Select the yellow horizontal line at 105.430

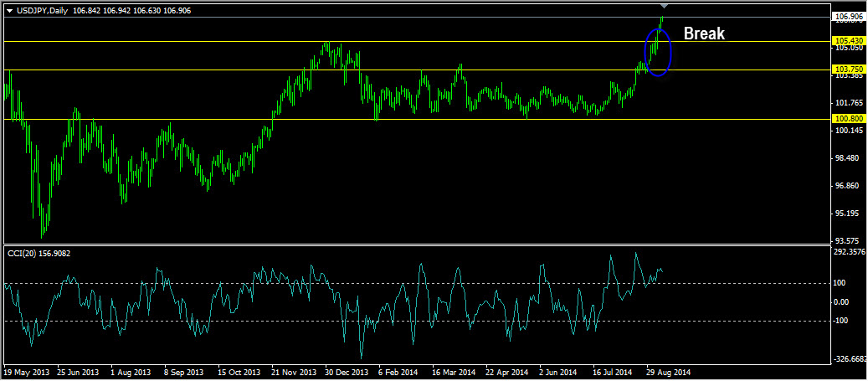[416, 42]
